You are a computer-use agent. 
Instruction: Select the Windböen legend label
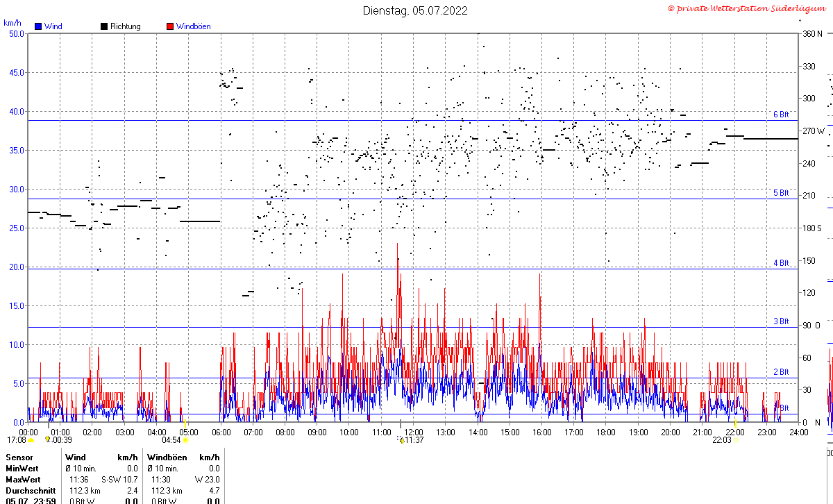pyautogui.click(x=194, y=26)
